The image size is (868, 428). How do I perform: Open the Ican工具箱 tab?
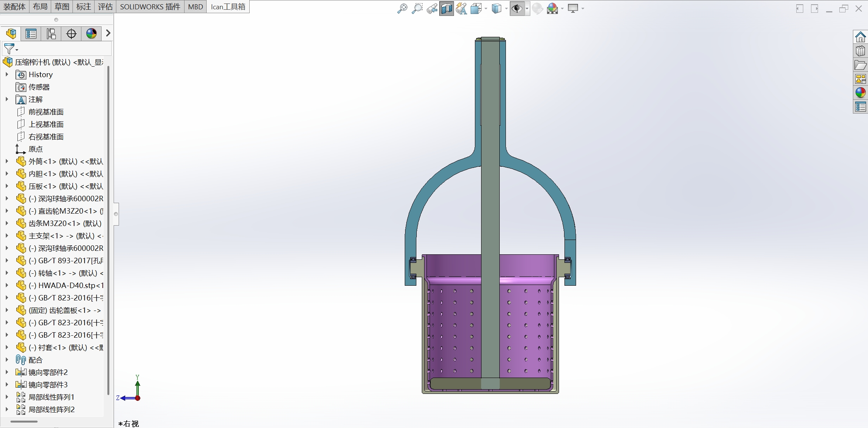point(228,7)
